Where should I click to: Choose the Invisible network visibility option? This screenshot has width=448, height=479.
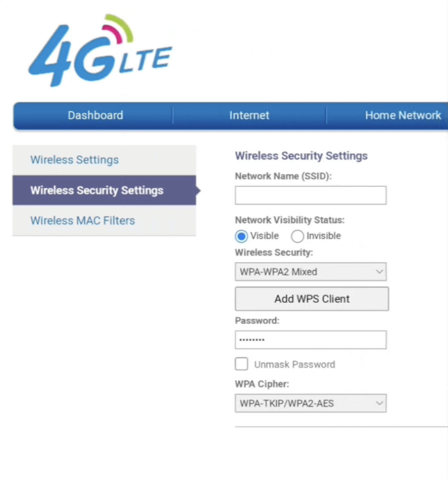point(297,236)
